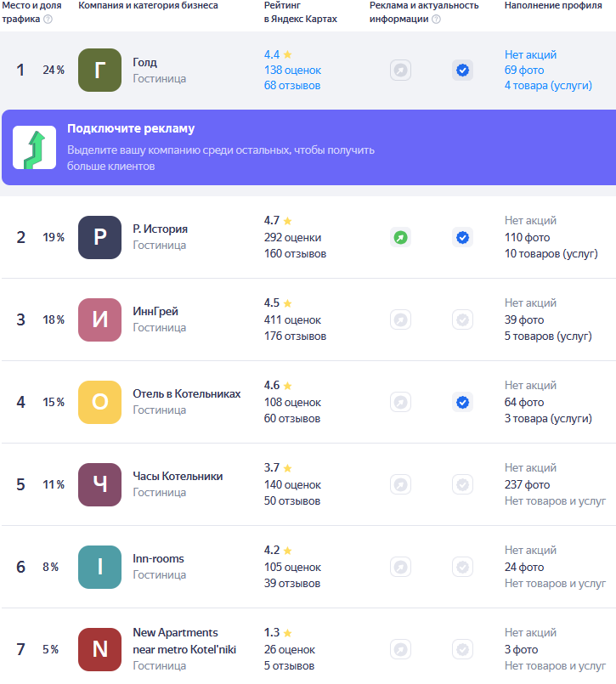Click the blue verified badge for Отель в Котельниках

pyautogui.click(x=462, y=402)
